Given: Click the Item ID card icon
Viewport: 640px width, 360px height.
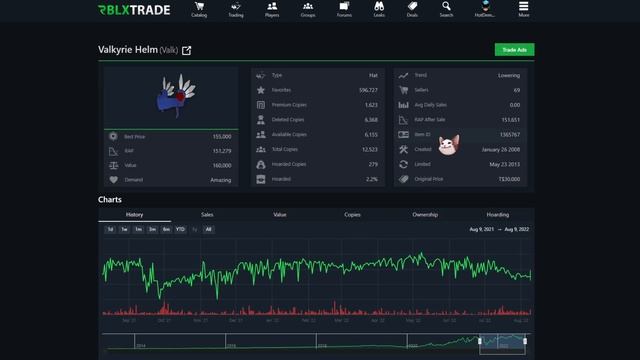Looking at the screenshot, I should [403, 134].
